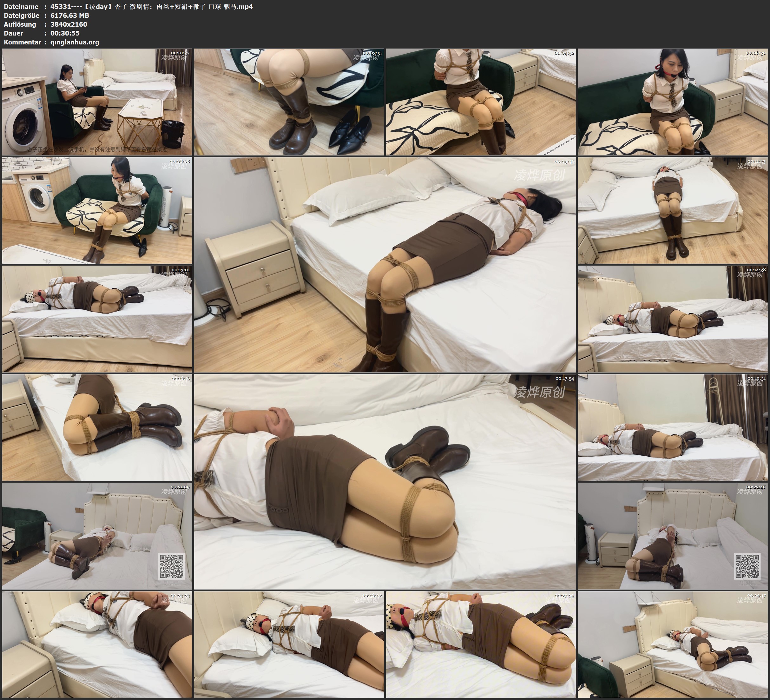The width and height of the screenshot is (770, 700).
Task: Click the thumbnail timestamped 00:14:38
Action: pos(673,319)
